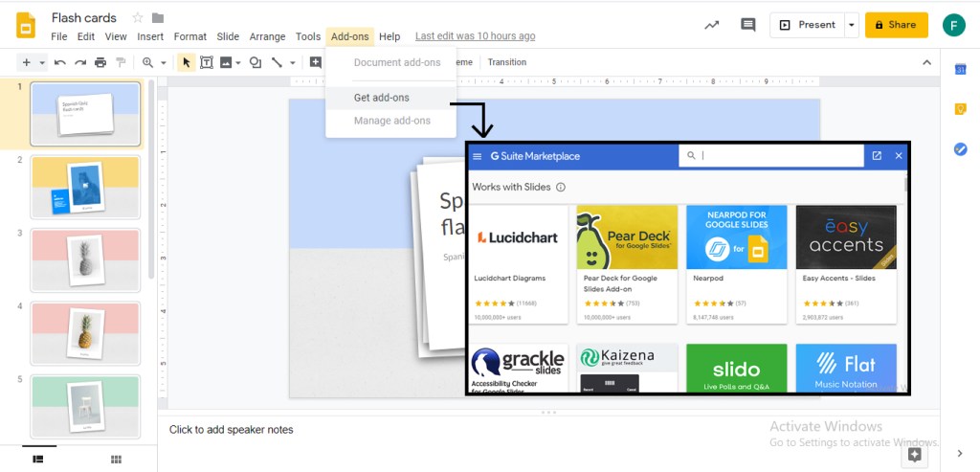The image size is (980, 472).
Task: Click the Shape tool icon
Action: (256, 62)
